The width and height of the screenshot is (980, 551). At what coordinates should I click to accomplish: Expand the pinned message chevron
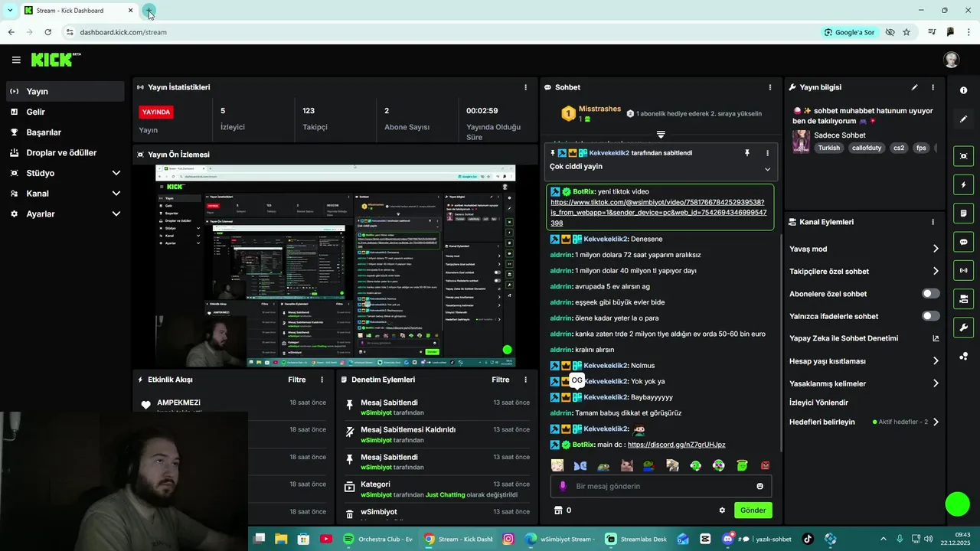767,169
